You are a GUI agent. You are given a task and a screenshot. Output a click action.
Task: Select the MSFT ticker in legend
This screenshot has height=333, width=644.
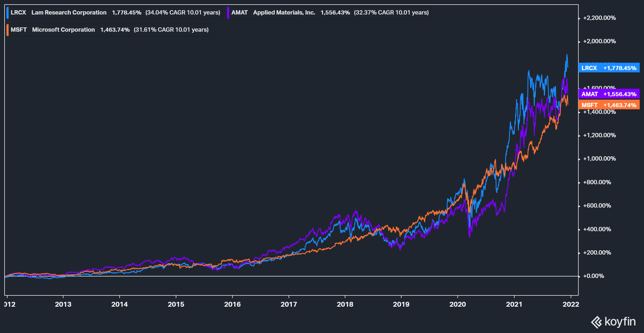tap(19, 30)
